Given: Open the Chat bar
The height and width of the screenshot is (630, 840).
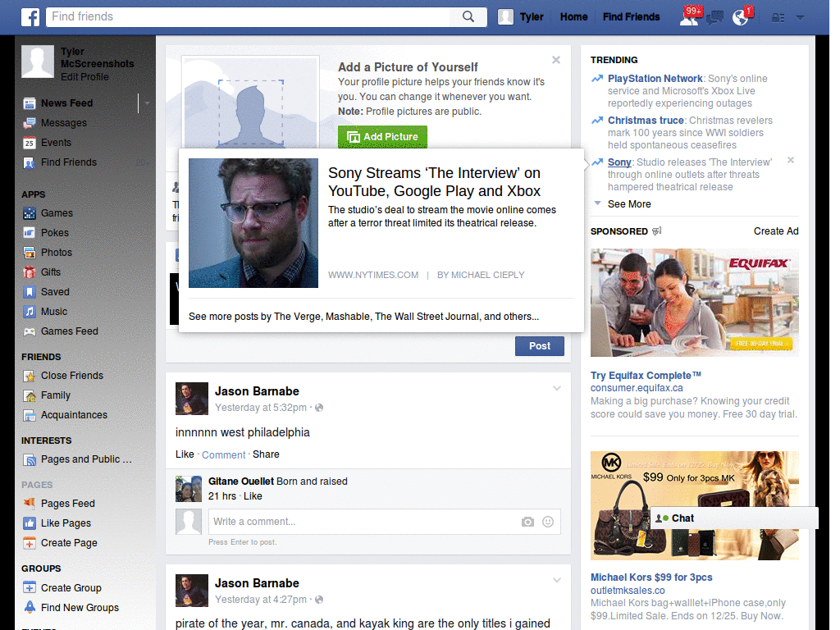Looking at the screenshot, I should pyautogui.click(x=734, y=518).
